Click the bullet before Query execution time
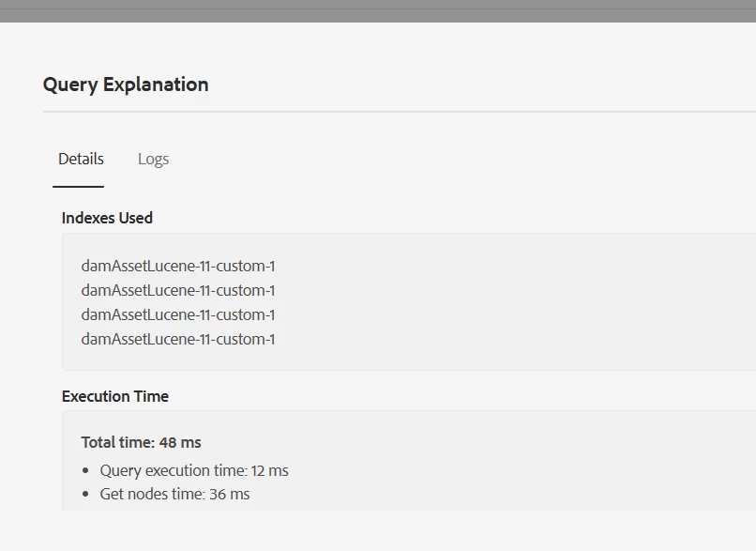The width and height of the screenshot is (756, 551). pos(86,471)
